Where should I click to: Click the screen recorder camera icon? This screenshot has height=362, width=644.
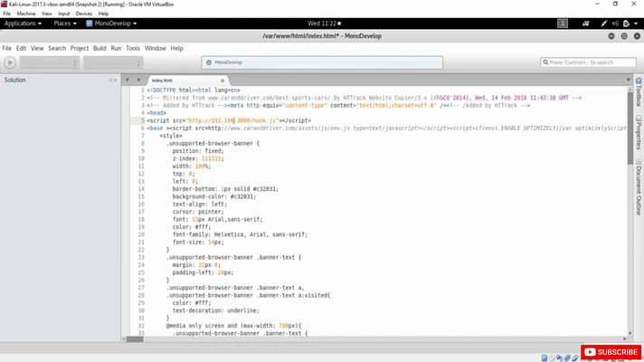(586, 24)
